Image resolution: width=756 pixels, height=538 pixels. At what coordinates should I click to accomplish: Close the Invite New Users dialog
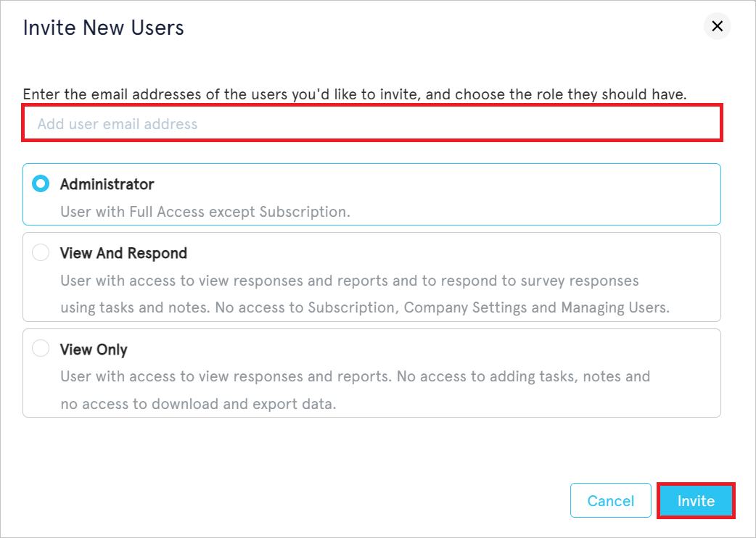[717, 26]
